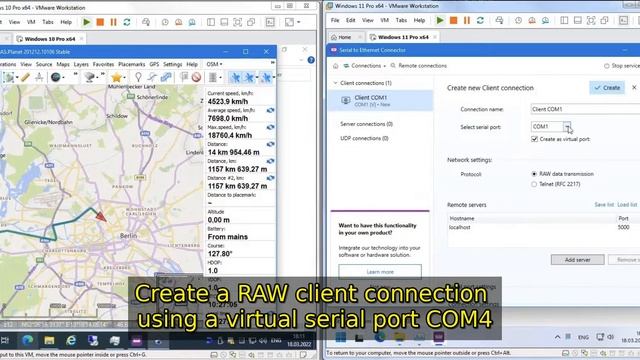Restart the Windows 11 VM with the cycle icon
The height and width of the screenshot is (360, 640).
[480, 20]
